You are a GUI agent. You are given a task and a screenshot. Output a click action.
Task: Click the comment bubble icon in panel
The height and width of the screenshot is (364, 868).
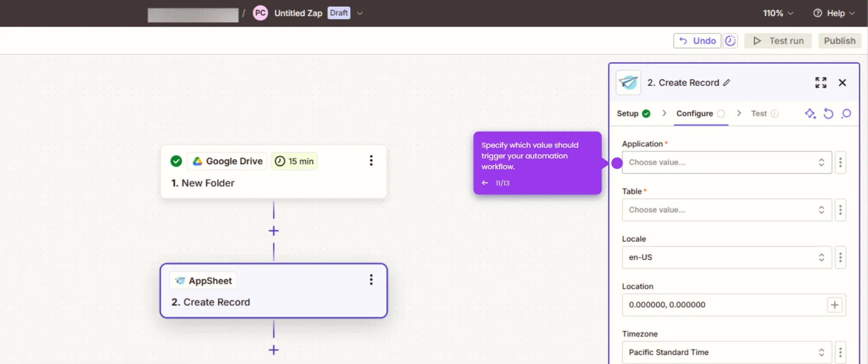pos(846,113)
